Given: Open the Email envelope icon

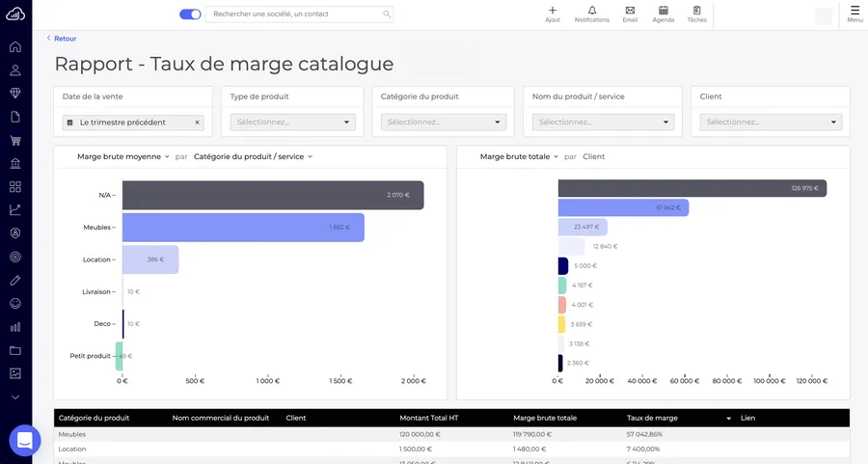Looking at the screenshot, I should point(630,11).
